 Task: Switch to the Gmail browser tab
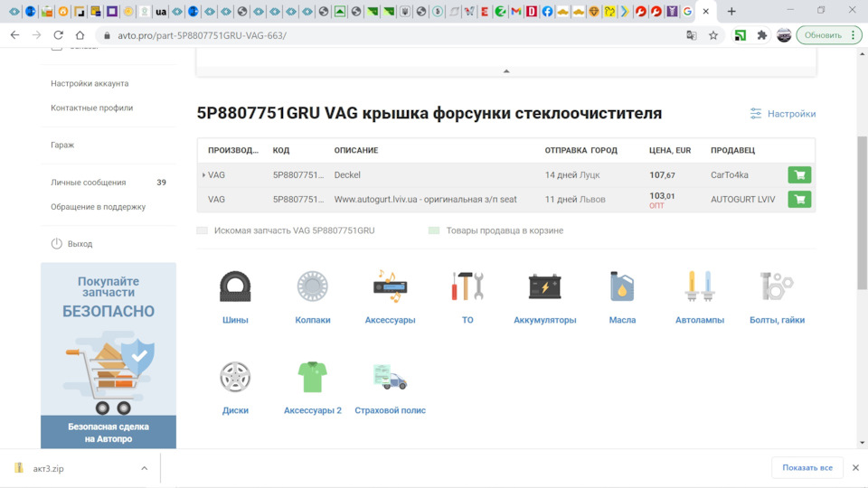tap(516, 11)
